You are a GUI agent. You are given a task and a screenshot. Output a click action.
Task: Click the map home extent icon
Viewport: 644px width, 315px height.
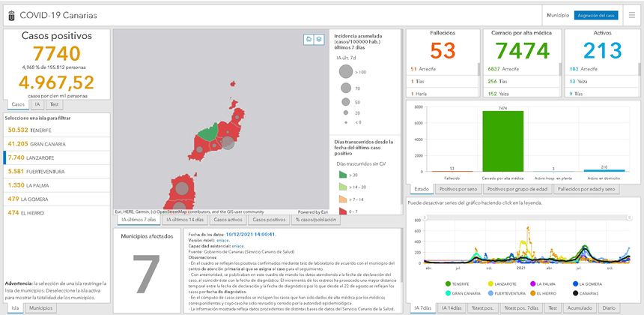click(x=308, y=39)
